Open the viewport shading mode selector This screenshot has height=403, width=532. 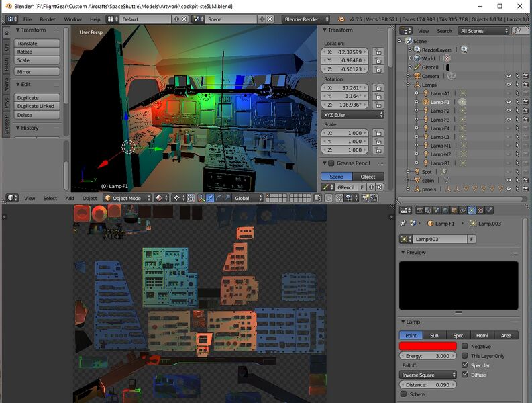tap(162, 198)
